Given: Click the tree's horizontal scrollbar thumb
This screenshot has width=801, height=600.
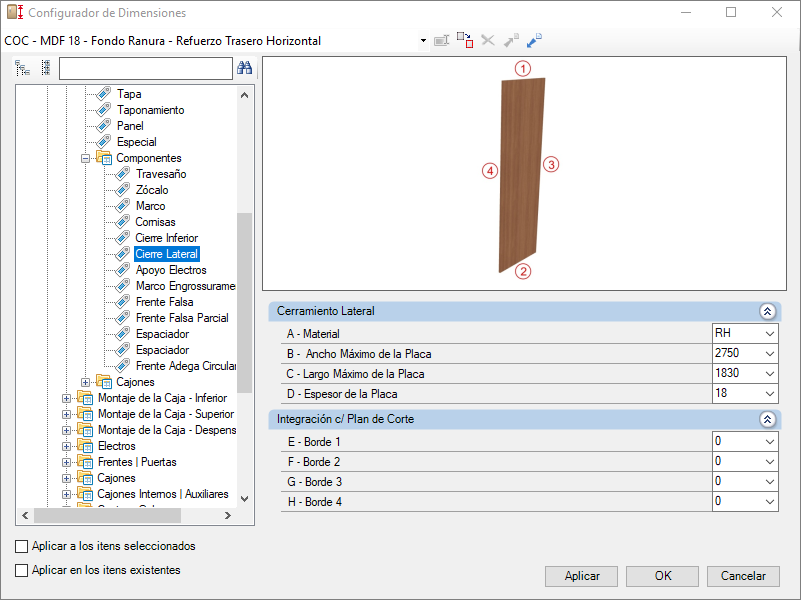Looking at the screenshot, I should 107,516.
